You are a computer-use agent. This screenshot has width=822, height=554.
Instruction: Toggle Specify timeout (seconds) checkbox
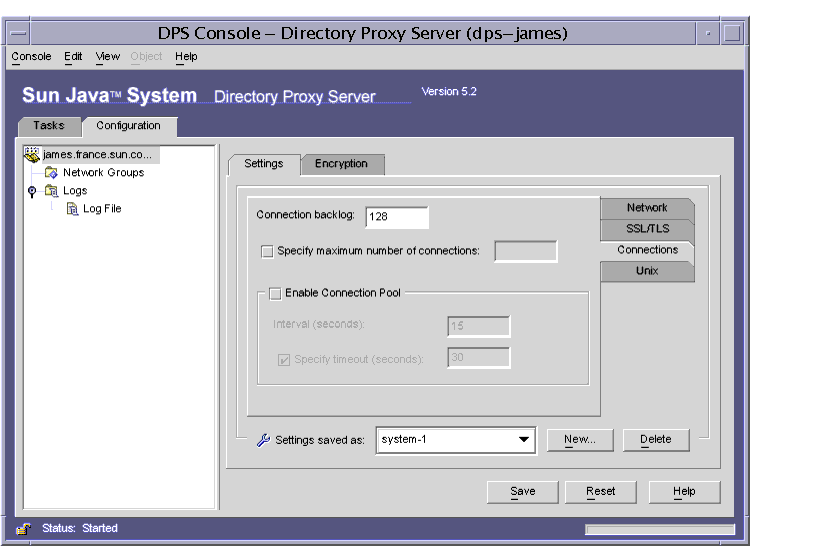(x=284, y=360)
